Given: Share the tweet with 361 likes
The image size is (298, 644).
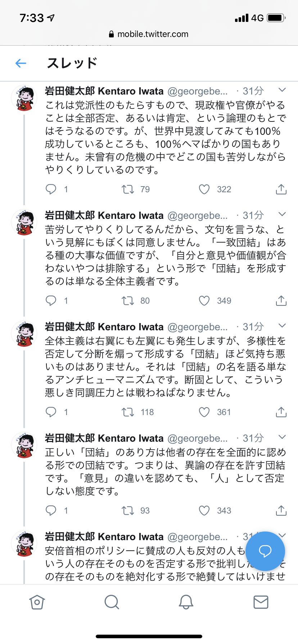Looking at the screenshot, I should click(281, 412).
